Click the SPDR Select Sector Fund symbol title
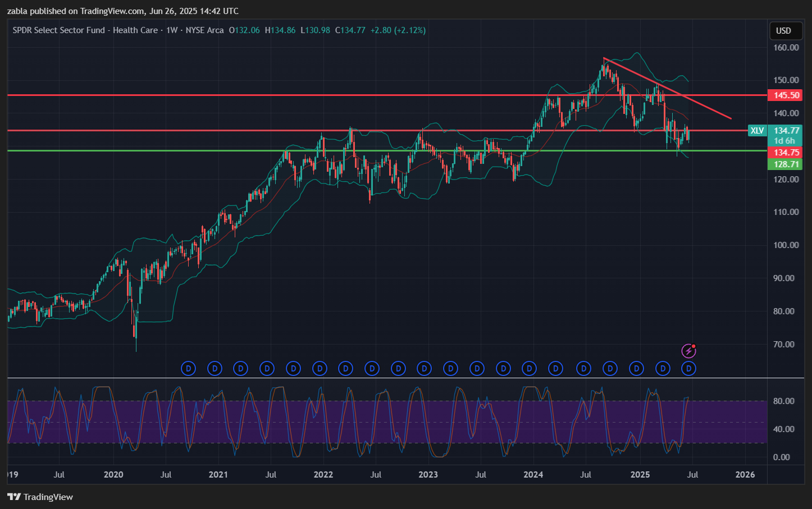Screen dimensions: 812x509 [x=85, y=30]
